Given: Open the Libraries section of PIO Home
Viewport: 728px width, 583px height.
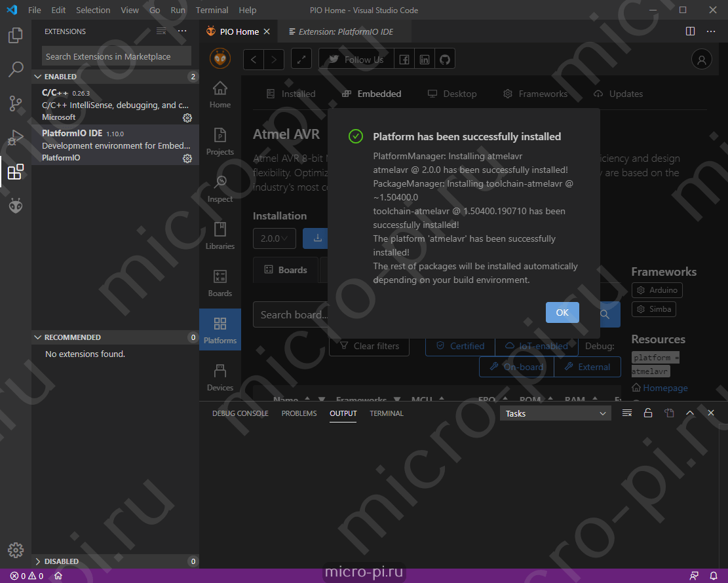Looking at the screenshot, I should click(220, 235).
